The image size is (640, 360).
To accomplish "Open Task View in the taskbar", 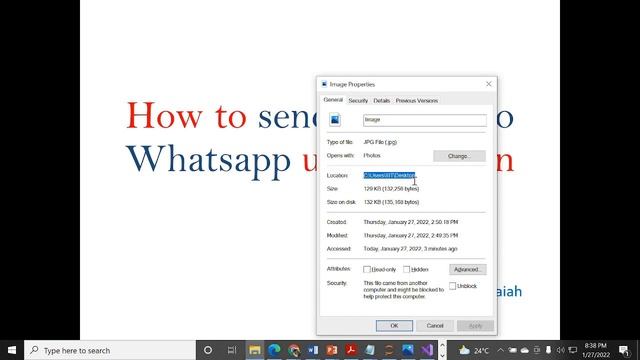I will point(232,350).
